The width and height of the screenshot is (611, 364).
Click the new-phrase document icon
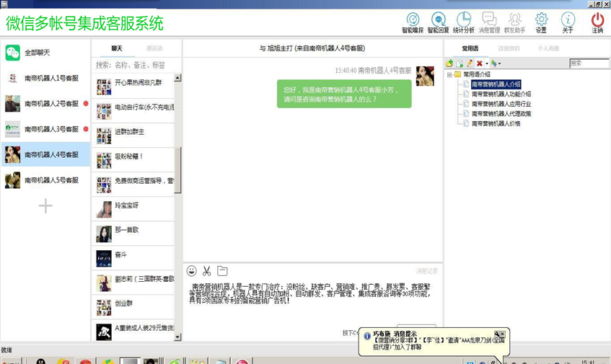(x=460, y=63)
